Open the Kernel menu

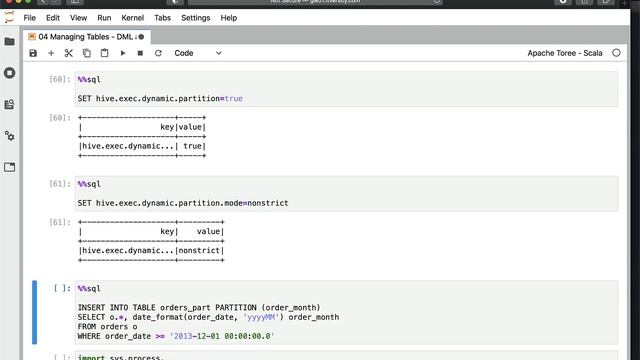pos(133,18)
